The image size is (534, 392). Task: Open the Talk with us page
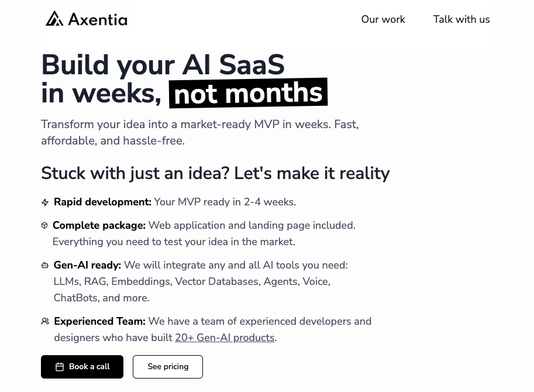461,19
